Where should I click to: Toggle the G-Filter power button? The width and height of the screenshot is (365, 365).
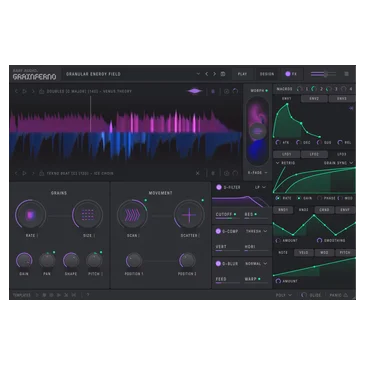219,187
